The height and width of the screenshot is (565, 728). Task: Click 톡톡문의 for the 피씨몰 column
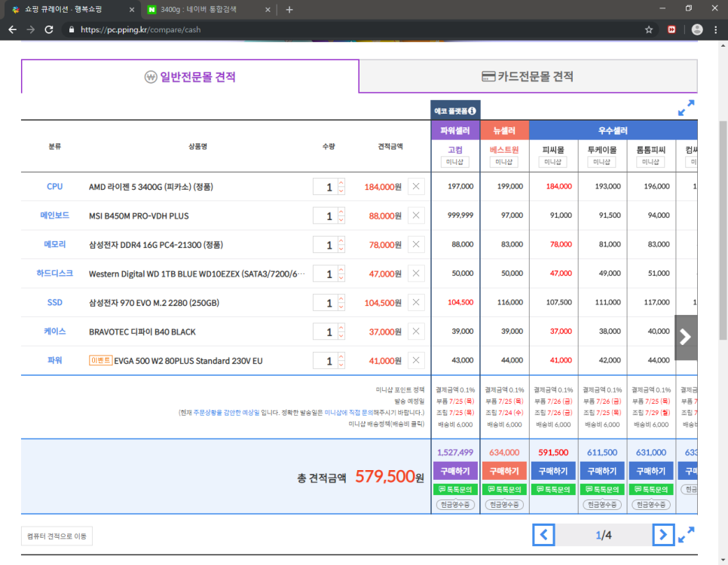pos(553,490)
